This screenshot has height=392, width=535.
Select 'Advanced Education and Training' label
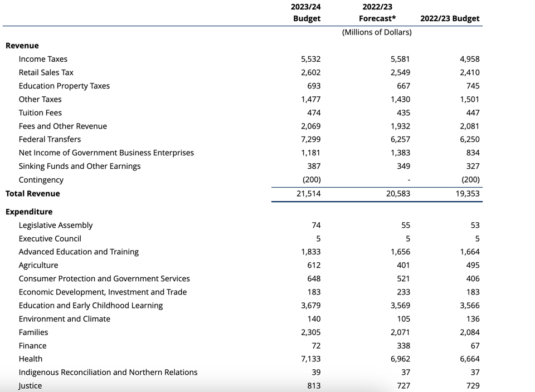coord(79,252)
